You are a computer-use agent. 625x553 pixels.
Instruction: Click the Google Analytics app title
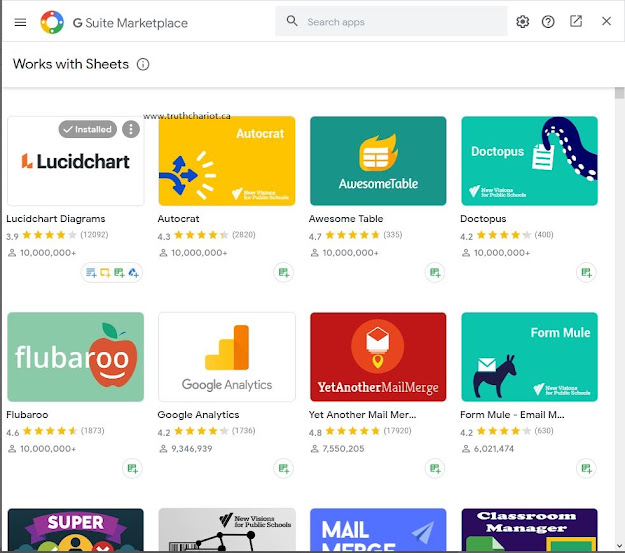pos(199,415)
